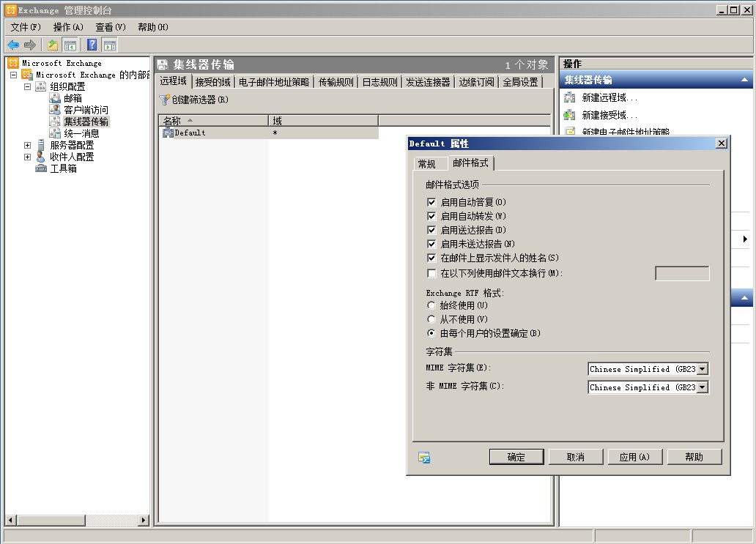Click the blue back arrow toolbar icon
The width and height of the screenshot is (756, 544).
coord(13,45)
